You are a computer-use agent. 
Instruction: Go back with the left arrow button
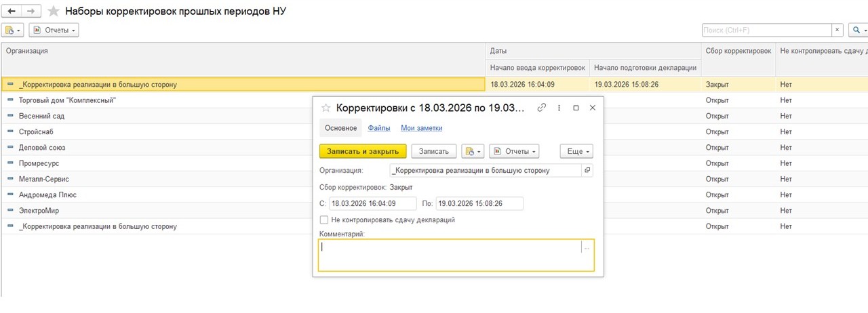[x=12, y=12]
